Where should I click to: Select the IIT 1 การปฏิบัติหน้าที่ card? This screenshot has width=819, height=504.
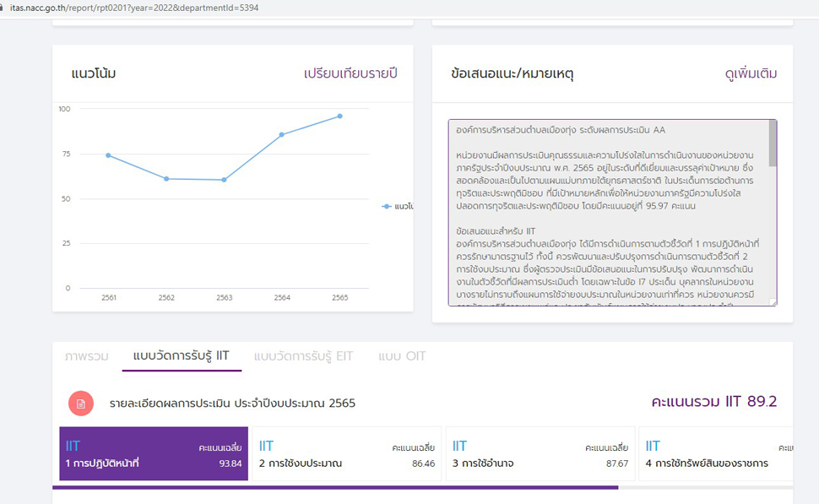154,454
